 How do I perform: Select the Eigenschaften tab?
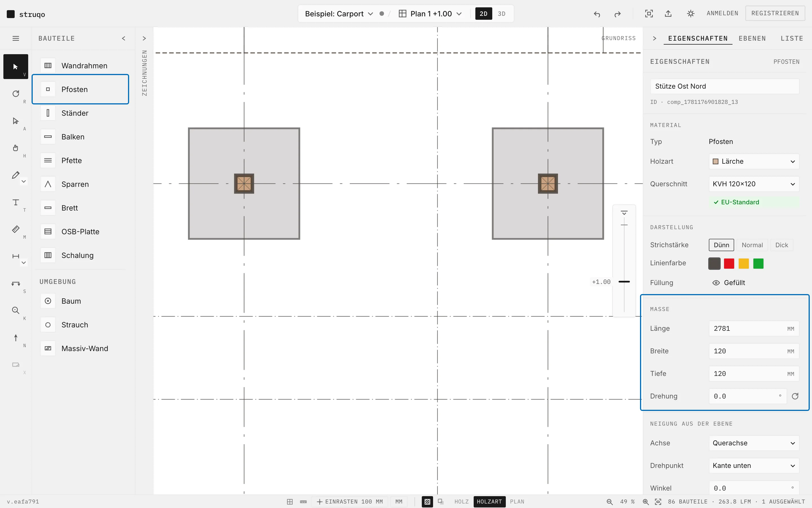(698, 38)
